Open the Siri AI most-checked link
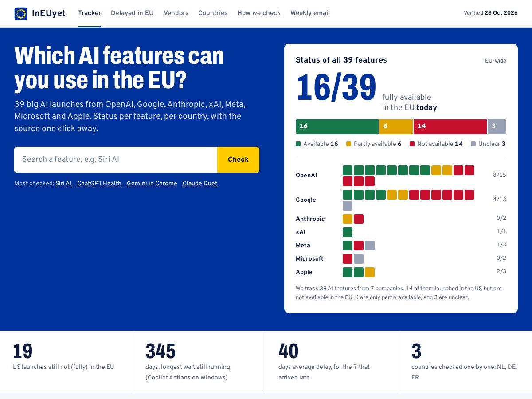532x399 pixels. pyautogui.click(x=63, y=184)
